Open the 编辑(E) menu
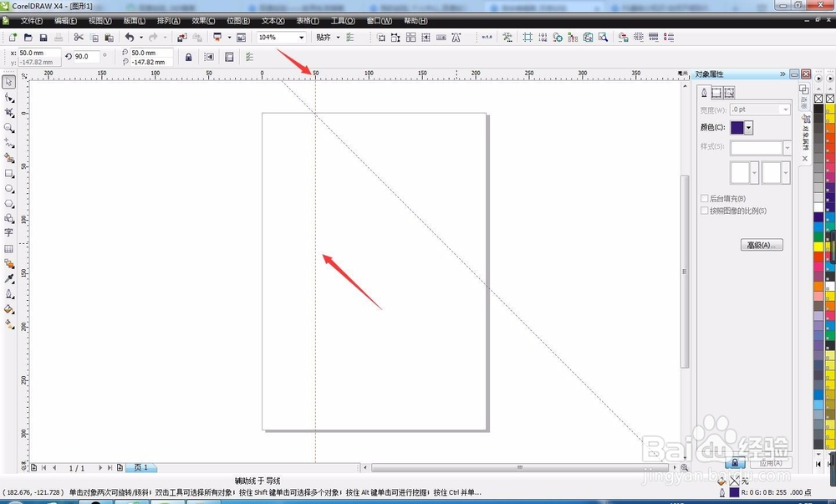The width and height of the screenshot is (836, 504). point(65,21)
